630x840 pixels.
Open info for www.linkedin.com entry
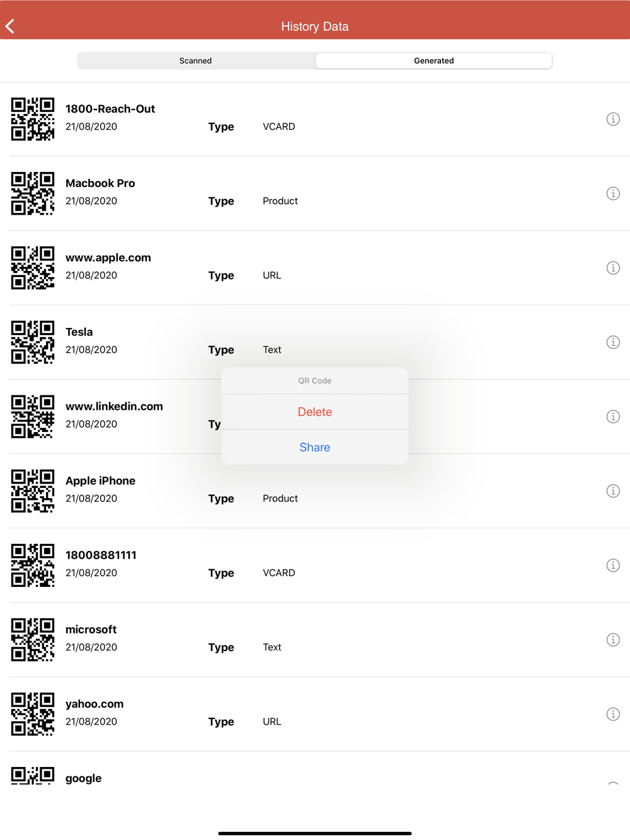613,416
